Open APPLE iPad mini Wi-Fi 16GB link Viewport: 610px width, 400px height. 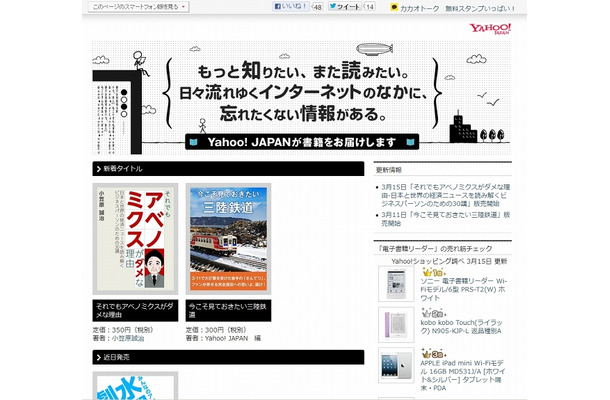pyautogui.click(x=462, y=375)
